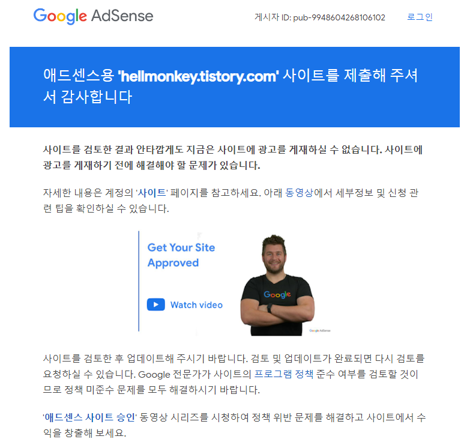Click the man in Google shirt thumbnail
The height and width of the screenshot is (448, 476).
[277, 285]
